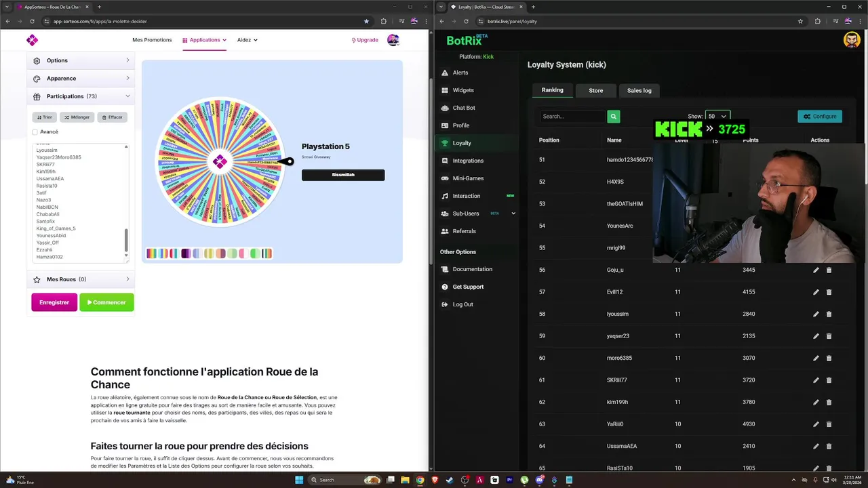This screenshot has height=488, width=868.
Task: Bookmark the BotRix page with the star icon
Action: click(x=800, y=21)
